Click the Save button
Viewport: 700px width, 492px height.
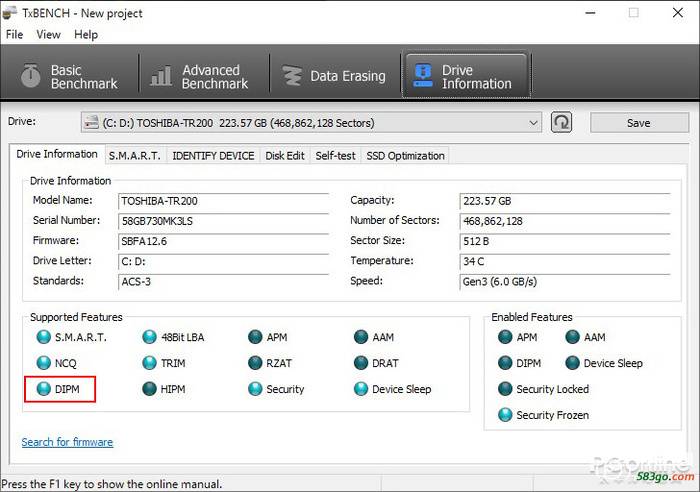[639, 123]
